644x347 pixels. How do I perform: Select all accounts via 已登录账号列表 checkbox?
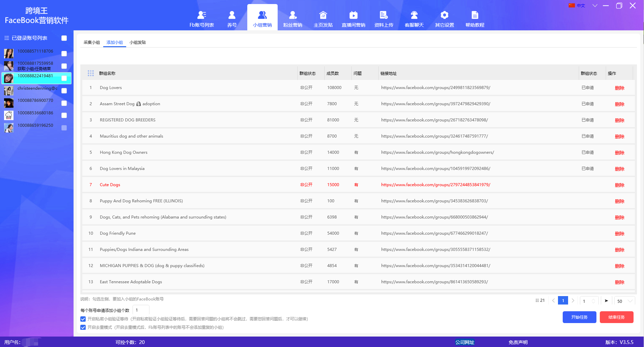tap(64, 38)
